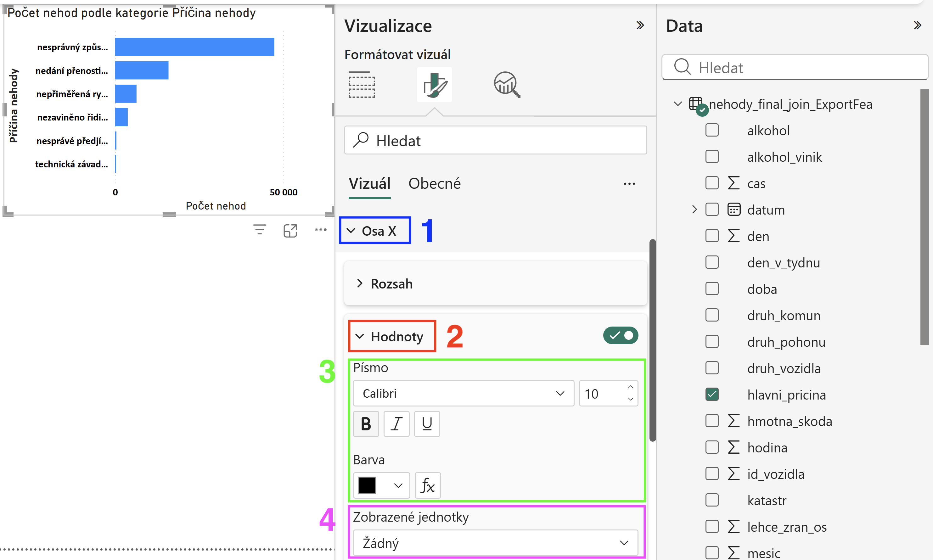This screenshot has height=560, width=933.
Task: Open the Analytics magnifier chart icon
Action: pos(507,85)
